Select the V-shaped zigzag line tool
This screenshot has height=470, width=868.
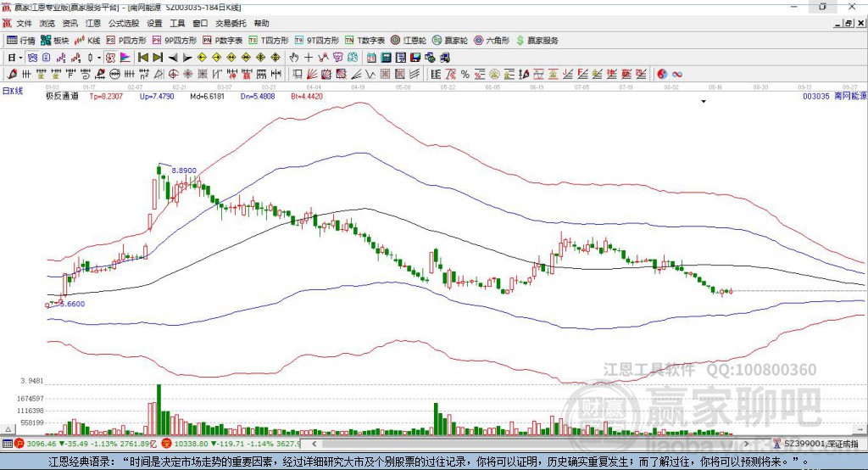(370, 75)
